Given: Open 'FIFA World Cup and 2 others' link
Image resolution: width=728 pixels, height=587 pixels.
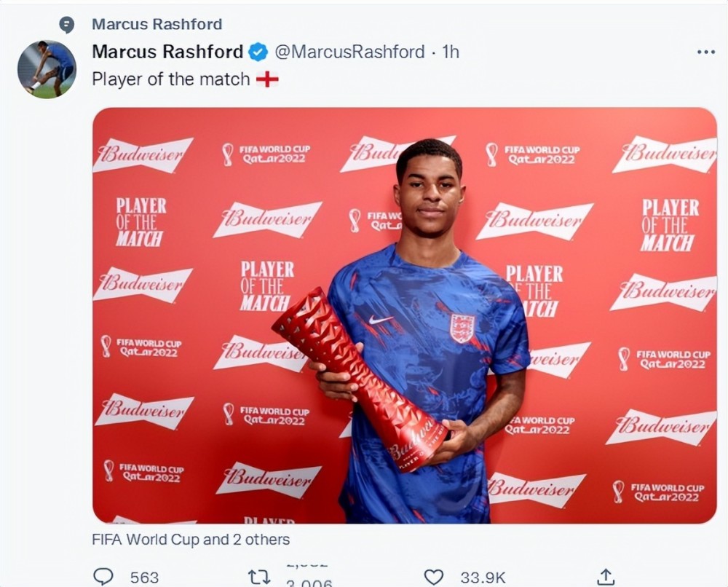Looking at the screenshot, I should click(x=191, y=540).
